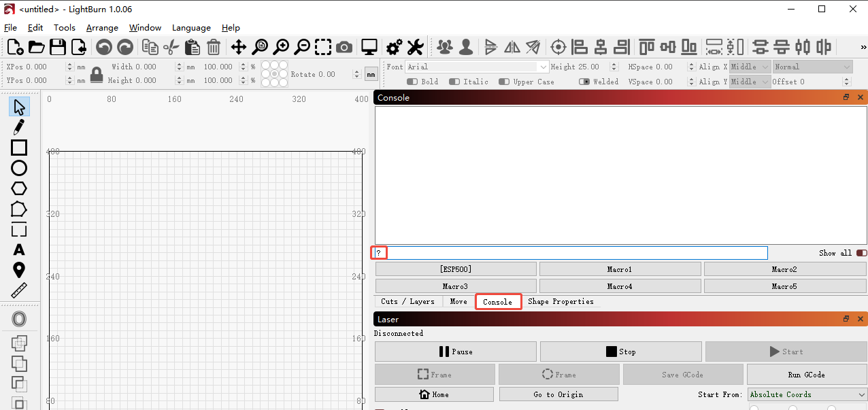Toggle the Show all console switch
The image size is (868, 410).
click(862, 253)
